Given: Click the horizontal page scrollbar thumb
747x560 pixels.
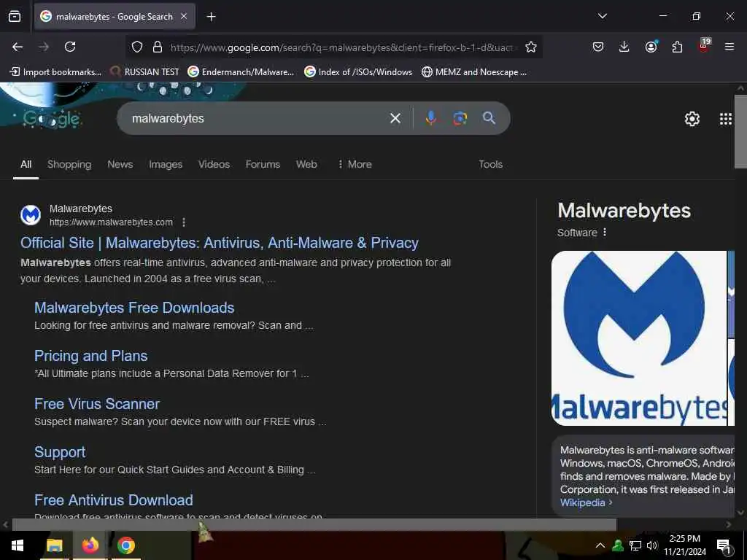Looking at the screenshot, I should pos(314,525).
